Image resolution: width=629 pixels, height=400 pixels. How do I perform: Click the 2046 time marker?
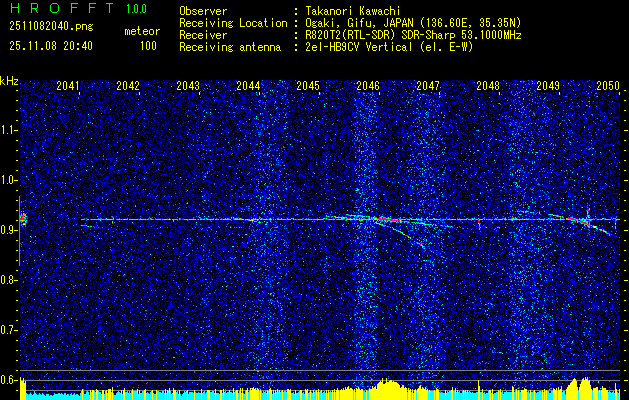[368, 85]
